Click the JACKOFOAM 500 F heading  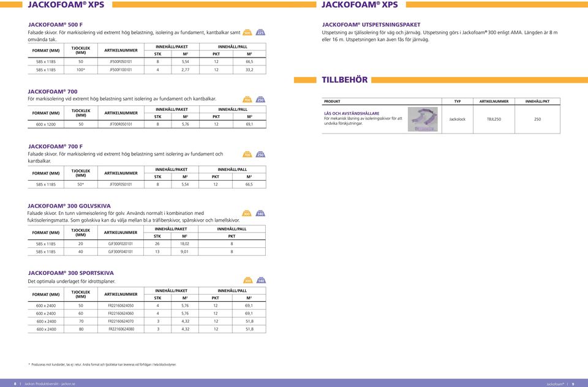click(x=55, y=24)
